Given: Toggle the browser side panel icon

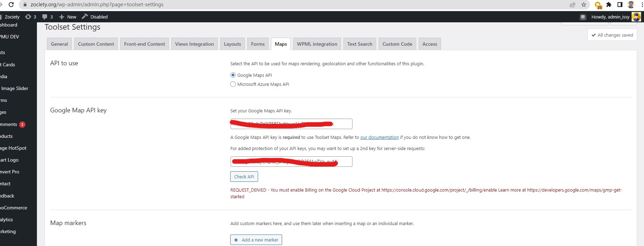Looking at the screenshot, I should (620, 5).
